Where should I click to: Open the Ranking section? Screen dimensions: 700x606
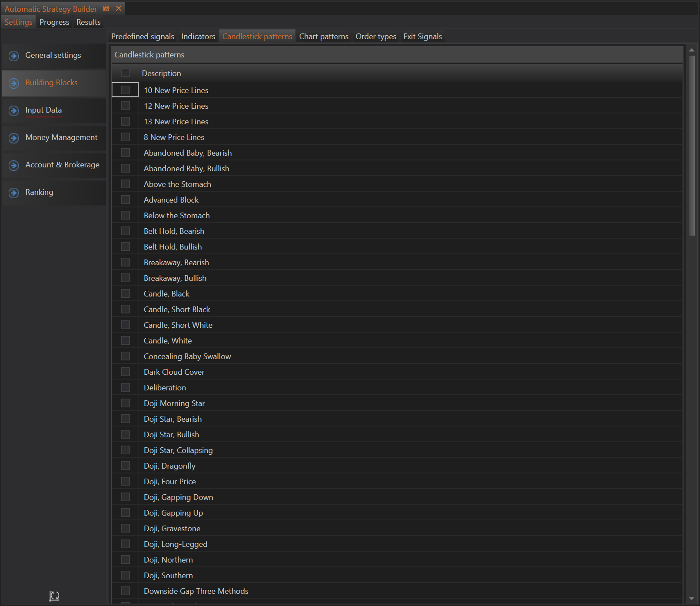pyautogui.click(x=39, y=192)
